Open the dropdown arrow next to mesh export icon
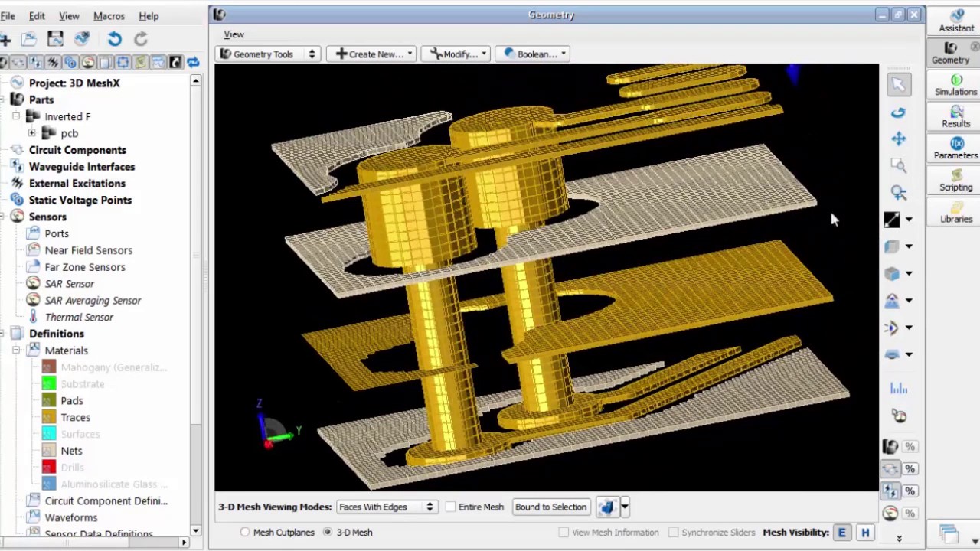980x551 pixels. coord(625,507)
